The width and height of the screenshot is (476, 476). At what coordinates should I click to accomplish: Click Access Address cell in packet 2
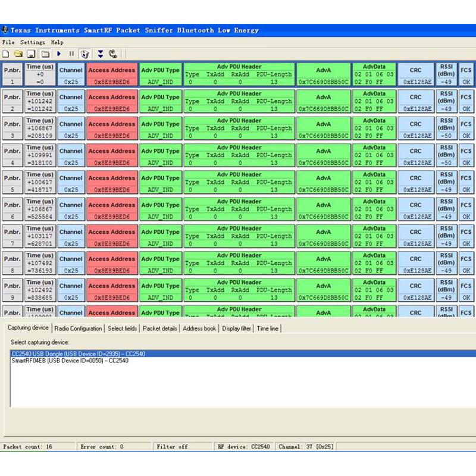tap(112, 101)
